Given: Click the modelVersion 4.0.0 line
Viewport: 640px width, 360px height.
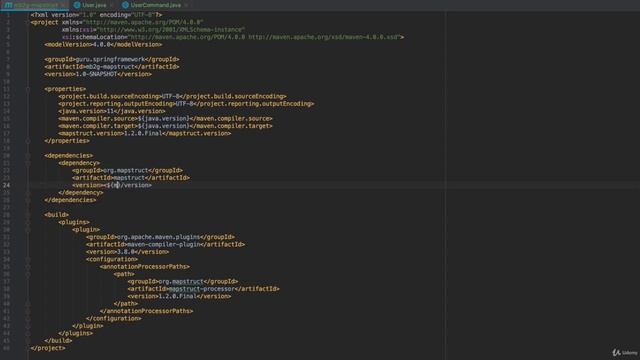Looking at the screenshot, I should click(x=103, y=44).
